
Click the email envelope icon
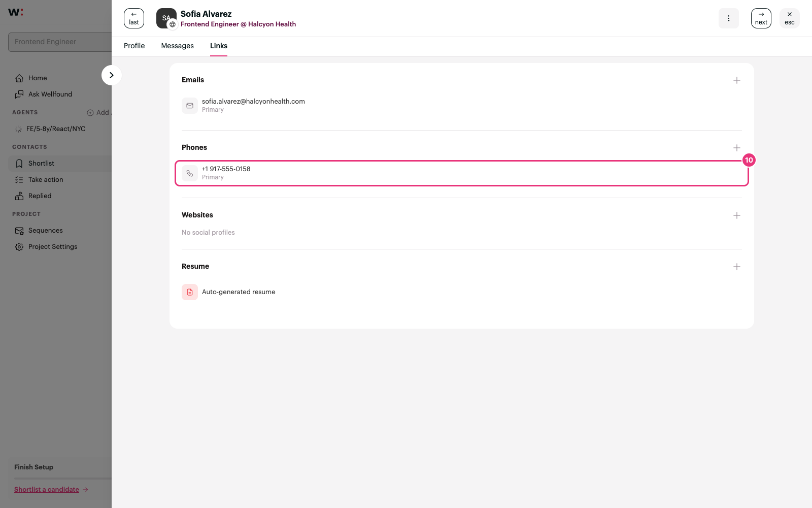pyautogui.click(x=190, y=106)
